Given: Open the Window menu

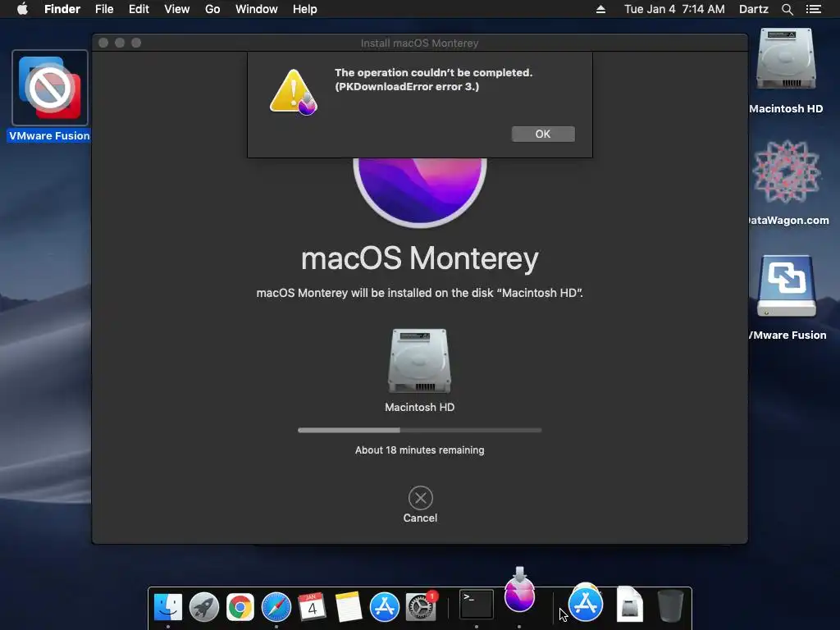Looking at the screenshot, I should 257,9.
